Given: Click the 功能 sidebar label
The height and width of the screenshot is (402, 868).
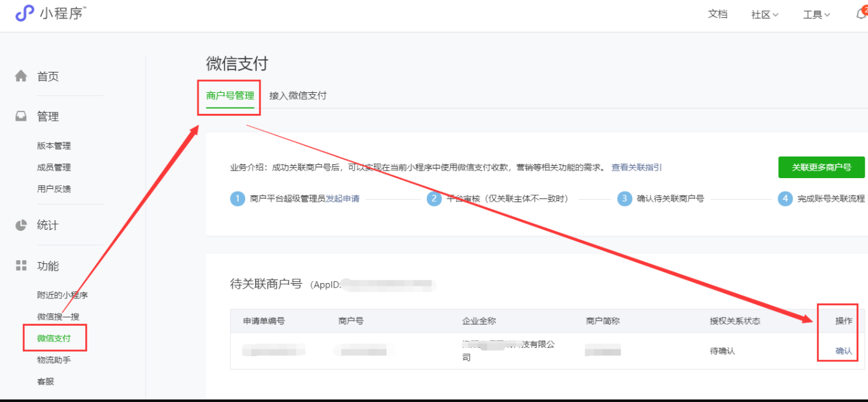Looking at the screenshot, I should [48, 266].
